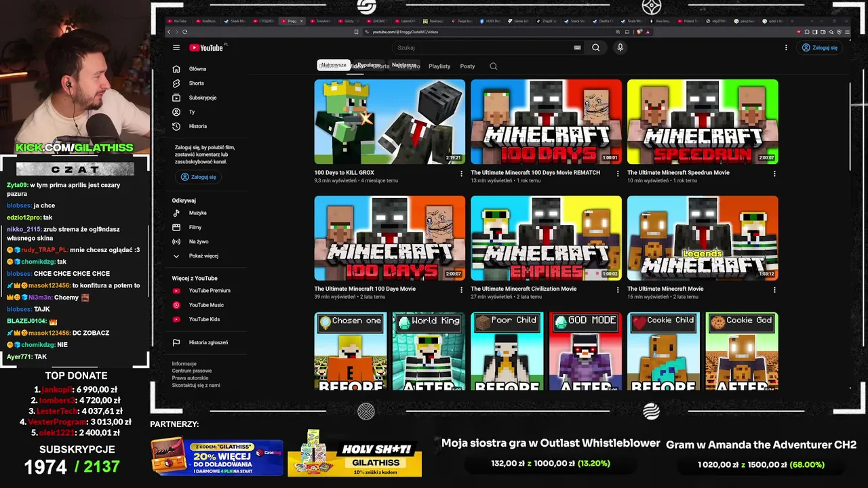This screenshot has width=868, height=488.
Task: Reload the page with browser refresh icon
Action: click(x=184, y=32)
